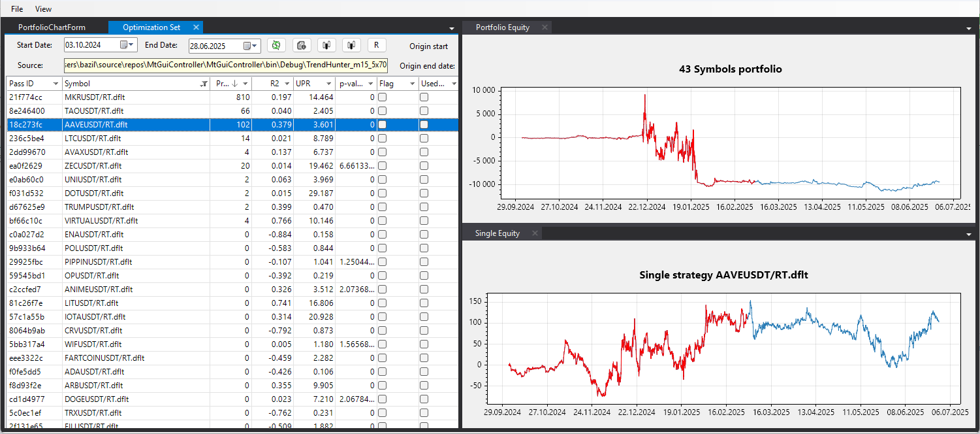Open Single Equity panel options dropdown arrow

[x=969, y=234]
